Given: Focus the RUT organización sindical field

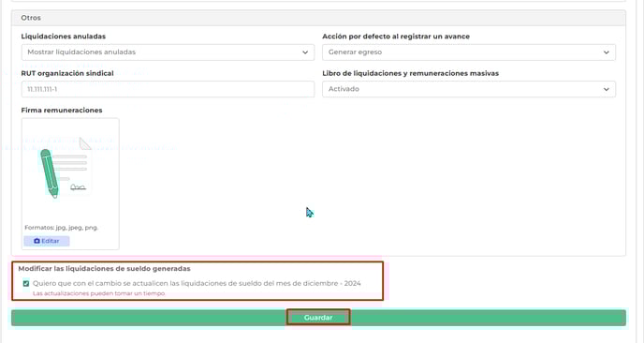Looking at the screenshot, I should pyautogui.click(x=168, y=89).
